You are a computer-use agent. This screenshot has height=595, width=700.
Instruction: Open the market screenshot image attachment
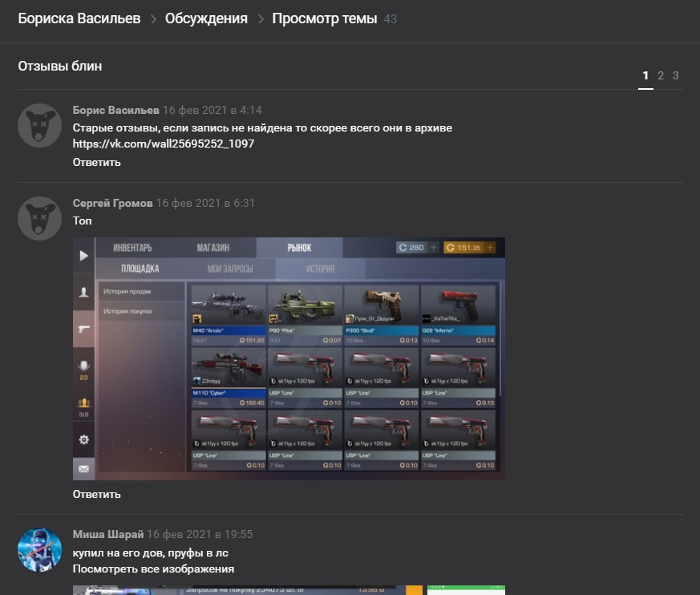[x=289, y=358]
